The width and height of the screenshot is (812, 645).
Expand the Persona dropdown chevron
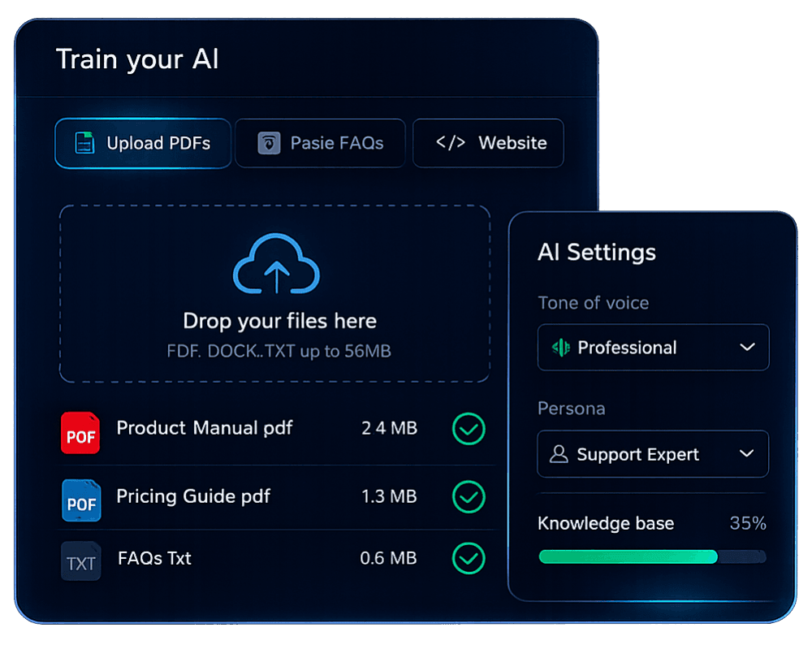point(747,453)
